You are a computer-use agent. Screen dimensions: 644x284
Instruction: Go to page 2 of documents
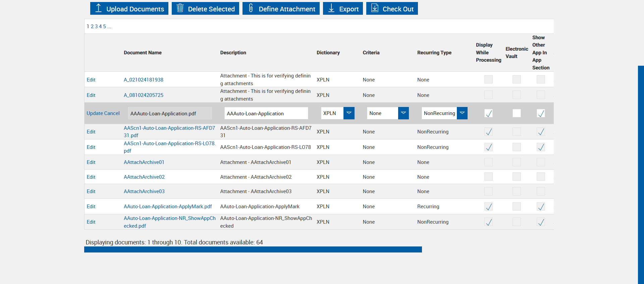(92, 26)
